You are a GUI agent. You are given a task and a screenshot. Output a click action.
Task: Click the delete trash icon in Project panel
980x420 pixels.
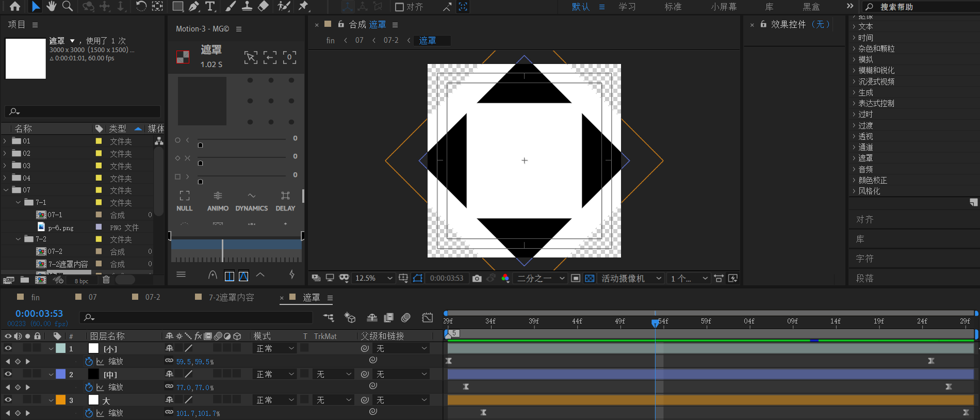point(106,280)
